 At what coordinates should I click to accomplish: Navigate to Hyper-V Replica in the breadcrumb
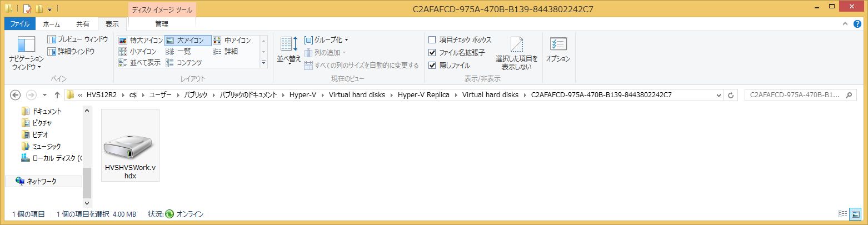coord(423,95)
